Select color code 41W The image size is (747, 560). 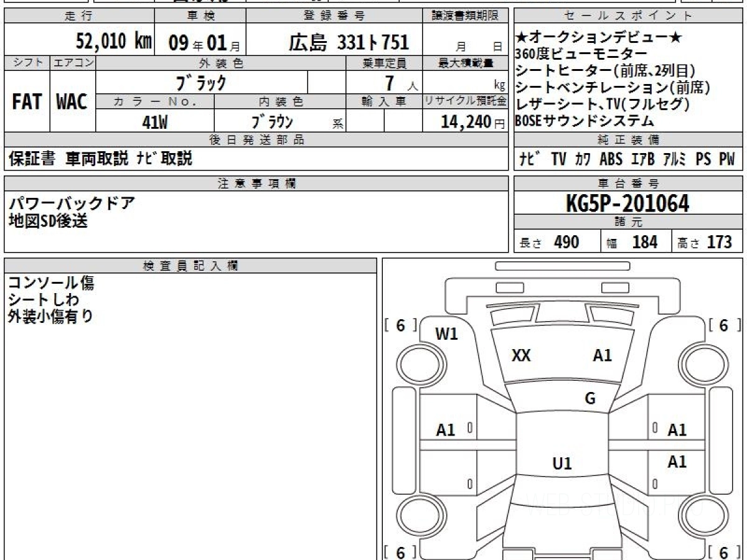click(x=155, y=122)
